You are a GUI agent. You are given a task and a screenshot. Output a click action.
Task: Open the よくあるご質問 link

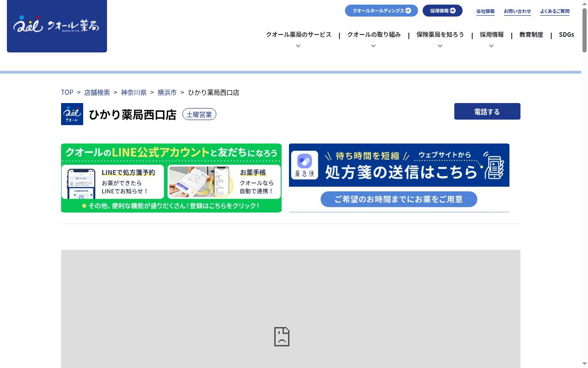(555, 11)
